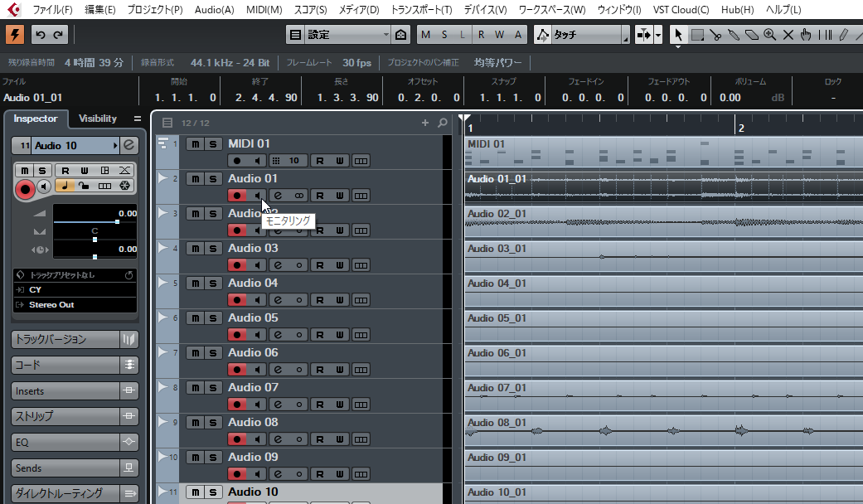The width and height of the screenshot is (863, 504).
Task: Click the Cubase logo icon
Action: click(14, 9)
